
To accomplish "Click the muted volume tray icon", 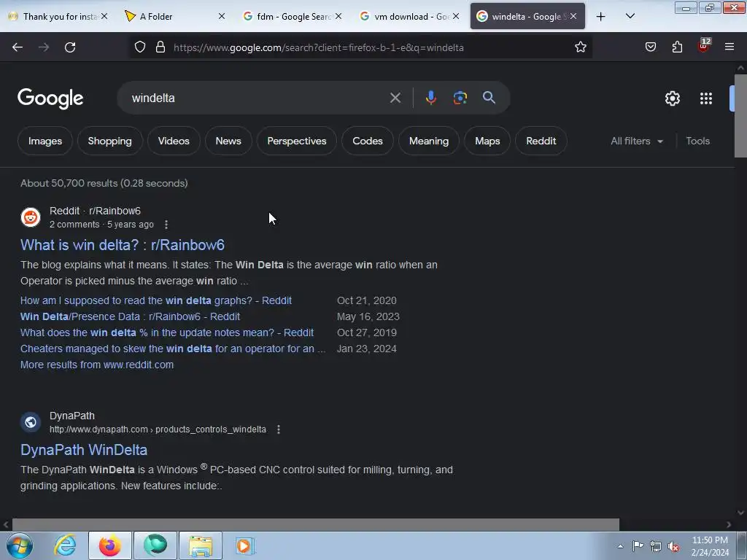I will [673, 547].
